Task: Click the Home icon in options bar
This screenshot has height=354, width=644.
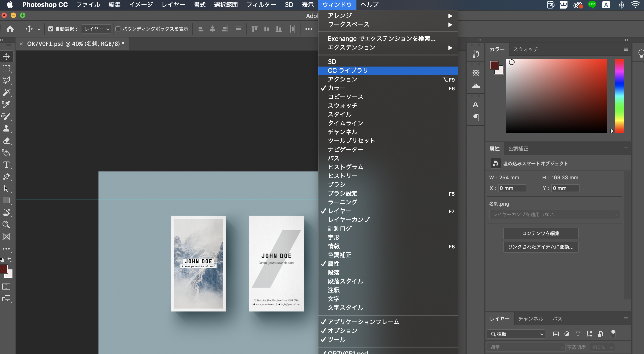Action: [10, 29]
